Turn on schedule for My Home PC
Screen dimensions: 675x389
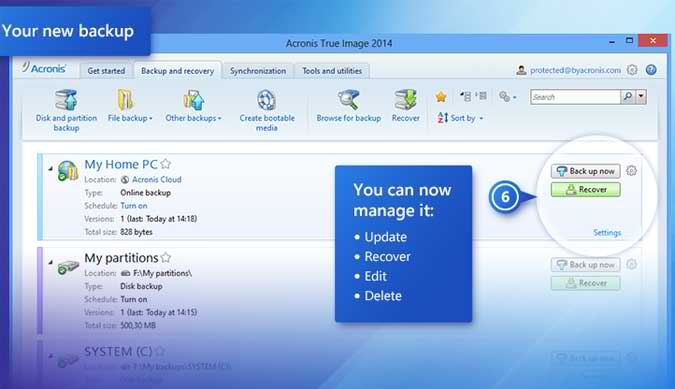(x=134, y=206)
